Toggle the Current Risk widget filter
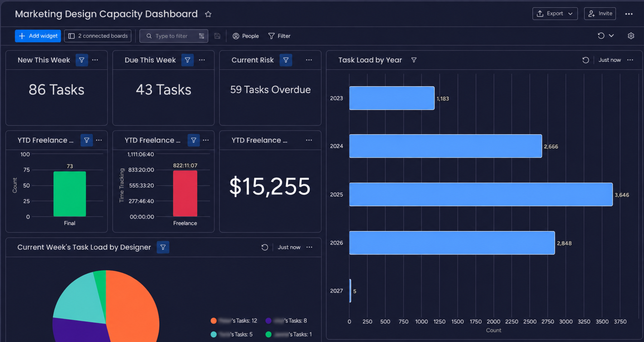 (286, 60)
